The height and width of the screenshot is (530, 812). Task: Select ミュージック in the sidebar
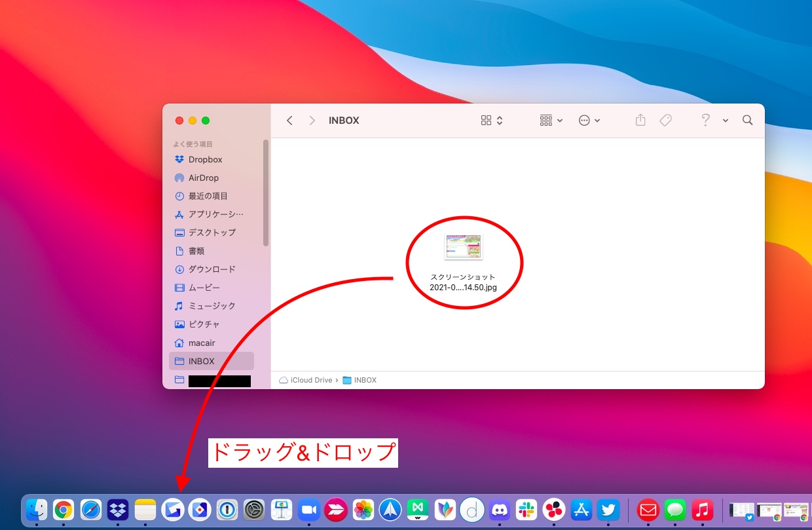(212, 306)
